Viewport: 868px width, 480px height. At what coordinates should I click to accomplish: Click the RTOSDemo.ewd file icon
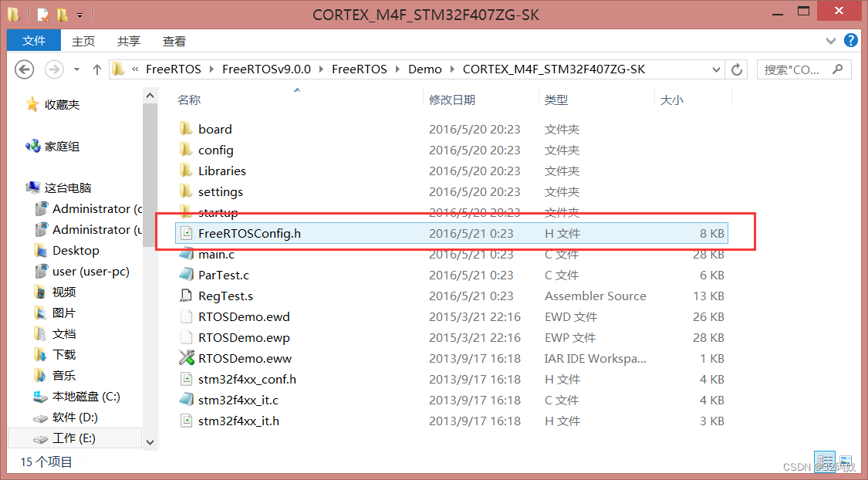(x=186, y=316)
